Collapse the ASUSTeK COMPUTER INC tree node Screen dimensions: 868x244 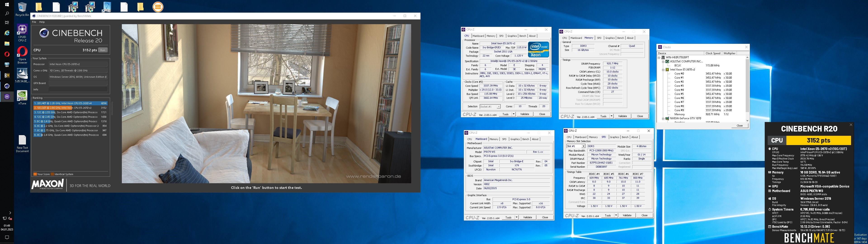(663, 61)
